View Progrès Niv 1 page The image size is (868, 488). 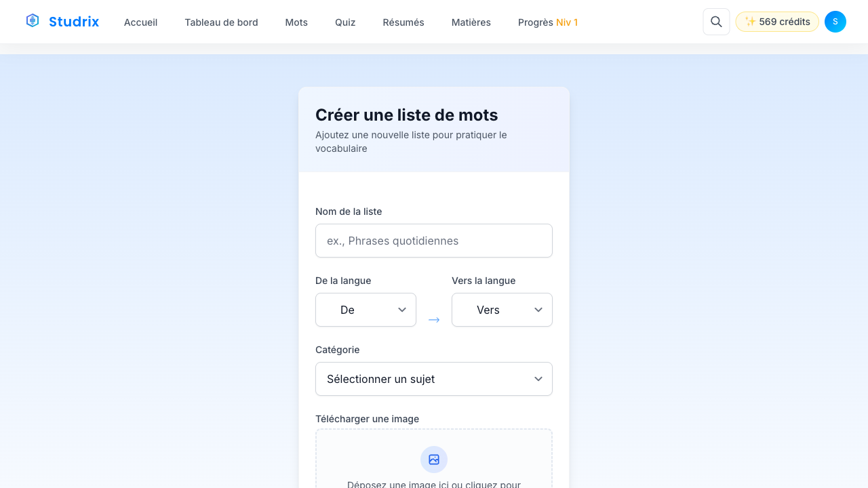[x=547, y=22]
